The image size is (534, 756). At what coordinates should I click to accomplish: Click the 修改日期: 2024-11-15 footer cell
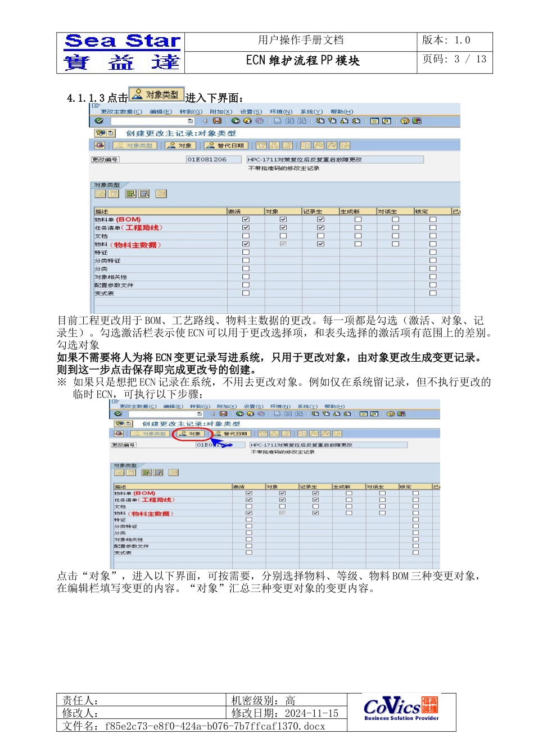286,713
